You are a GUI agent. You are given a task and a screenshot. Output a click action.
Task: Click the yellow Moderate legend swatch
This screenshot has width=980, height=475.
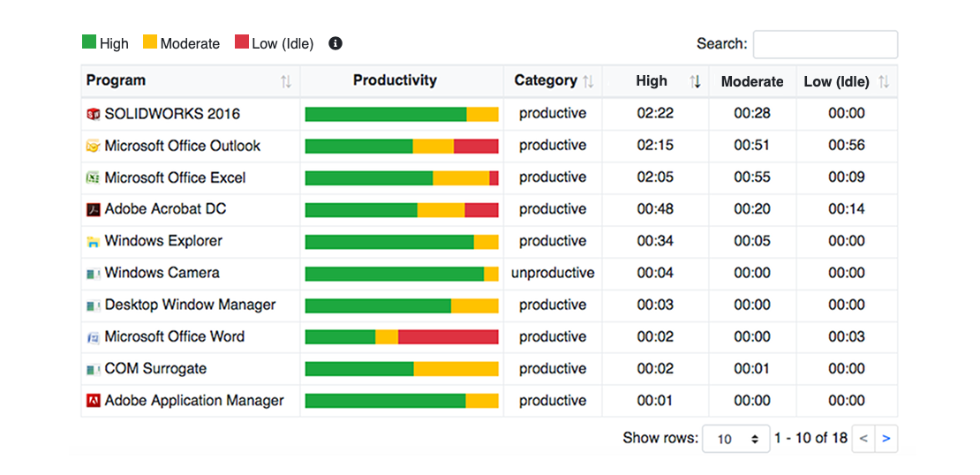click(x=150, y=41)
